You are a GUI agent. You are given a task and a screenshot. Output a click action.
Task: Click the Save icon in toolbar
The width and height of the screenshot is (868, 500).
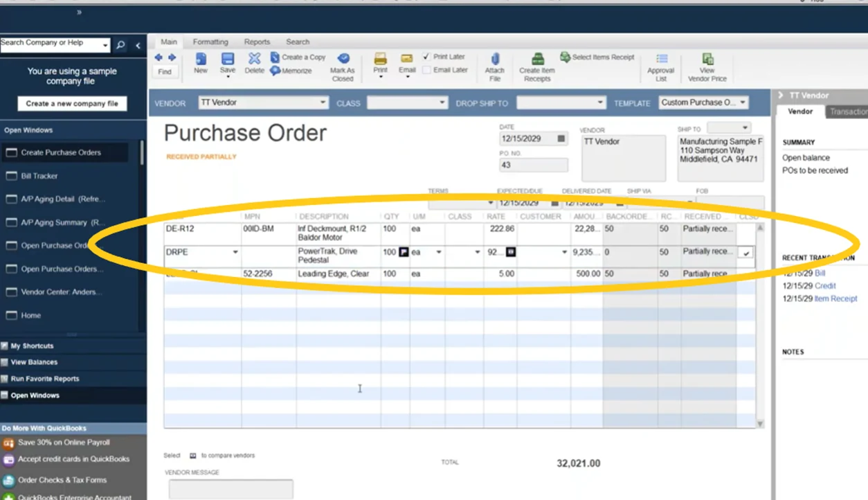coord(227,60)
